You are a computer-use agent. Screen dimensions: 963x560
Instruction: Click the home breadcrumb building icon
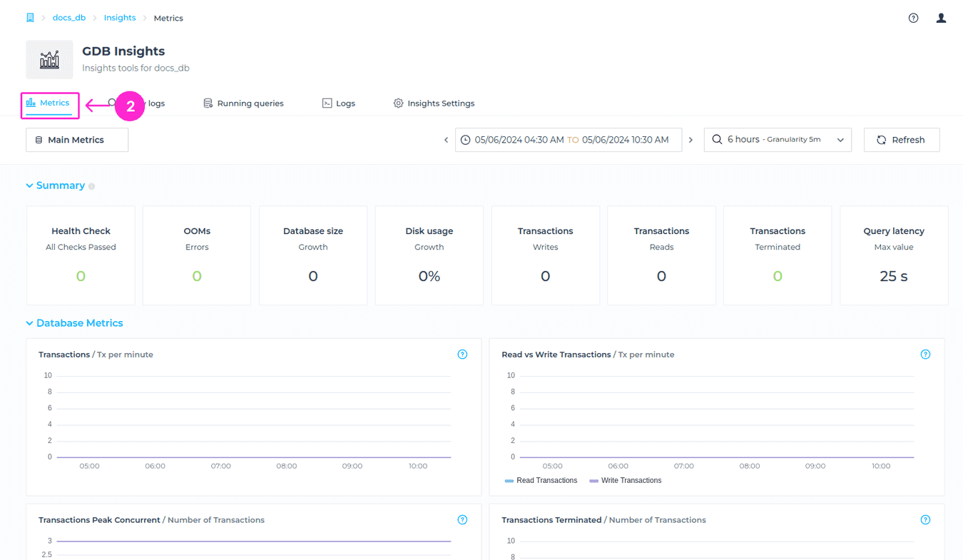pyautogui.click(x=30, y=18)
